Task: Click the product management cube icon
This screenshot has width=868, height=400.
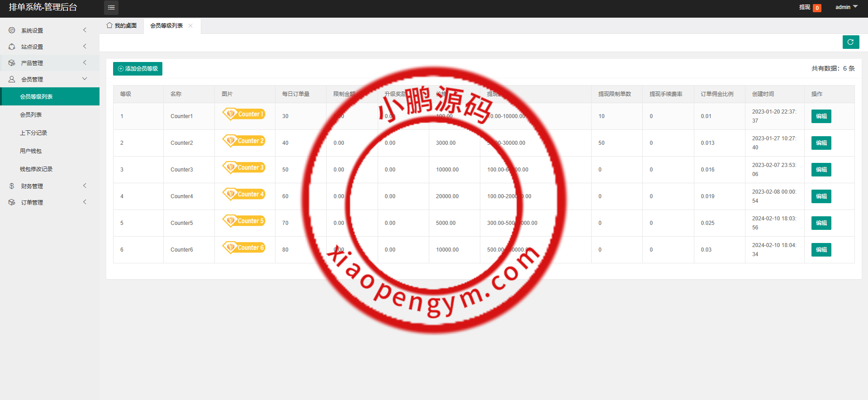Action: pos(12,63)
